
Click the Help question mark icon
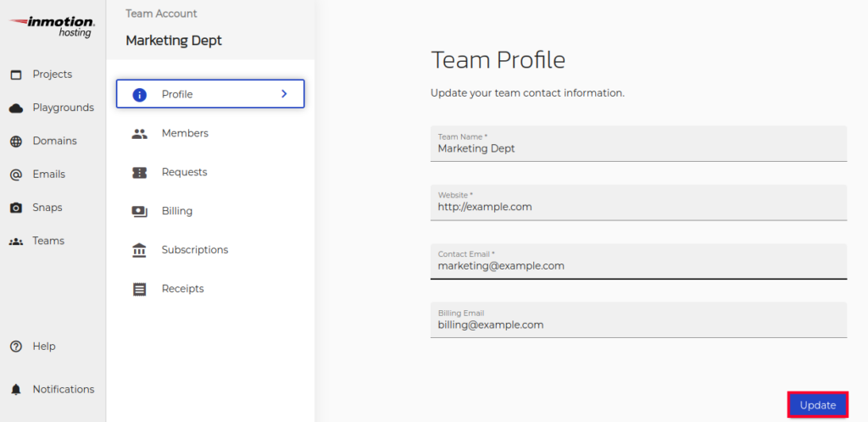coord(16,347)
